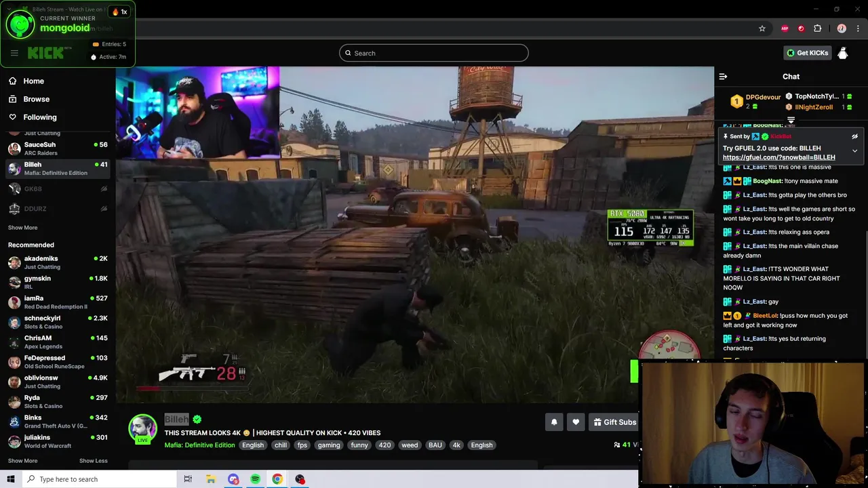Turn on stream notifications bell
The image size is (868, 488).
pos(554,422)
